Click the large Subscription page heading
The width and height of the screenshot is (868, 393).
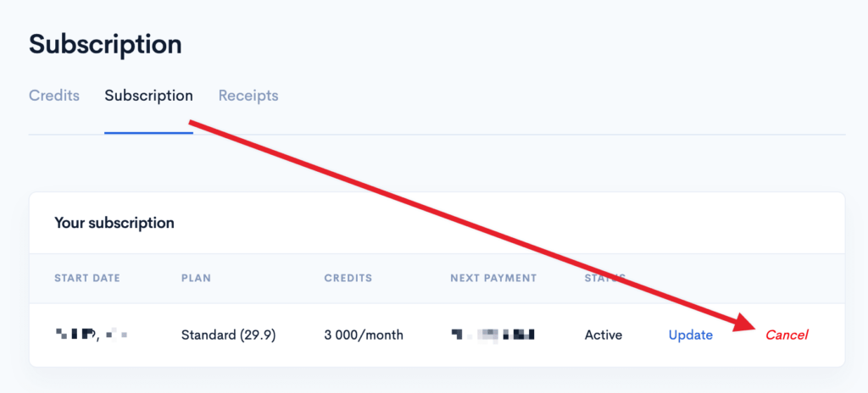click(105, 44)
